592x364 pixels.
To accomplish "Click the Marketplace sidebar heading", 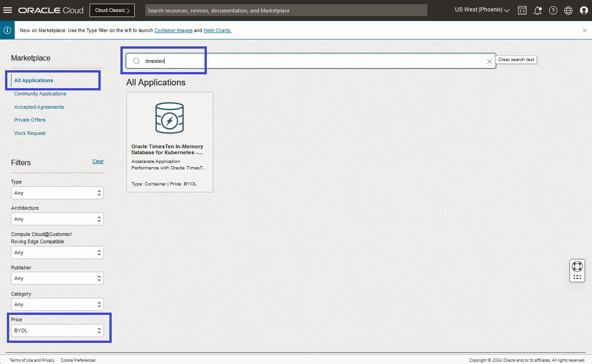I will click(31, 58).
